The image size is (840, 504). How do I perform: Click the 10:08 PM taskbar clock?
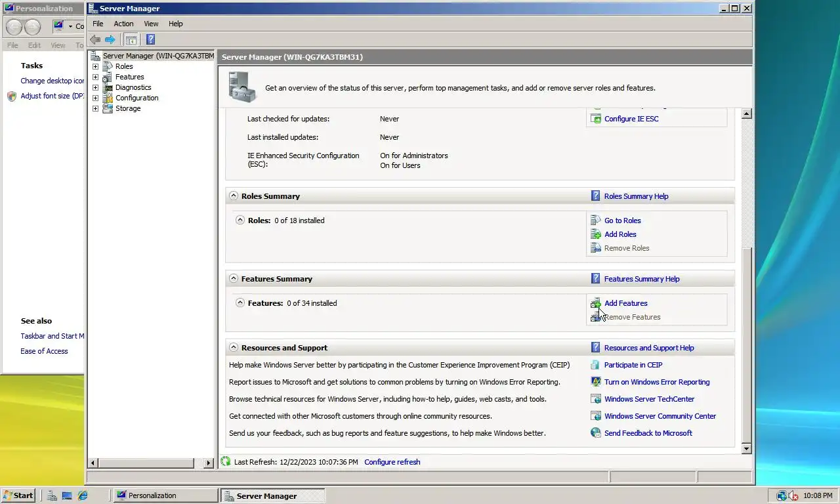pos(818,495)
